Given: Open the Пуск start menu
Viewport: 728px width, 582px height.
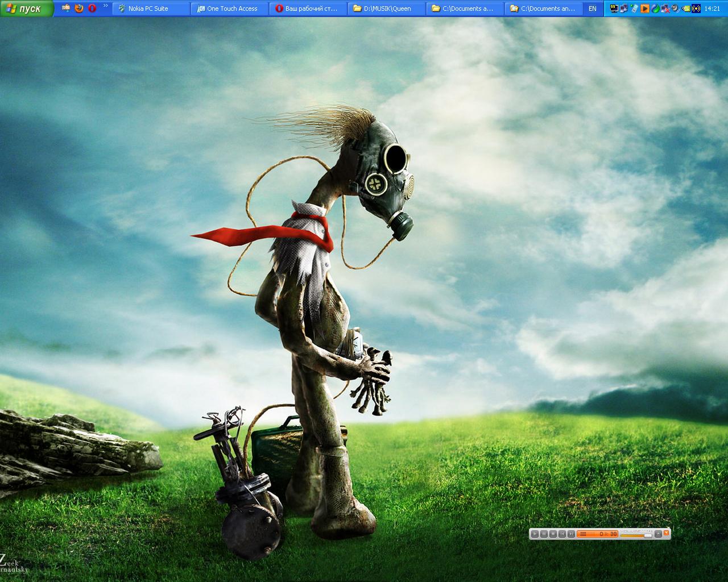Looking at the screenshot, I should click(27, 9).
